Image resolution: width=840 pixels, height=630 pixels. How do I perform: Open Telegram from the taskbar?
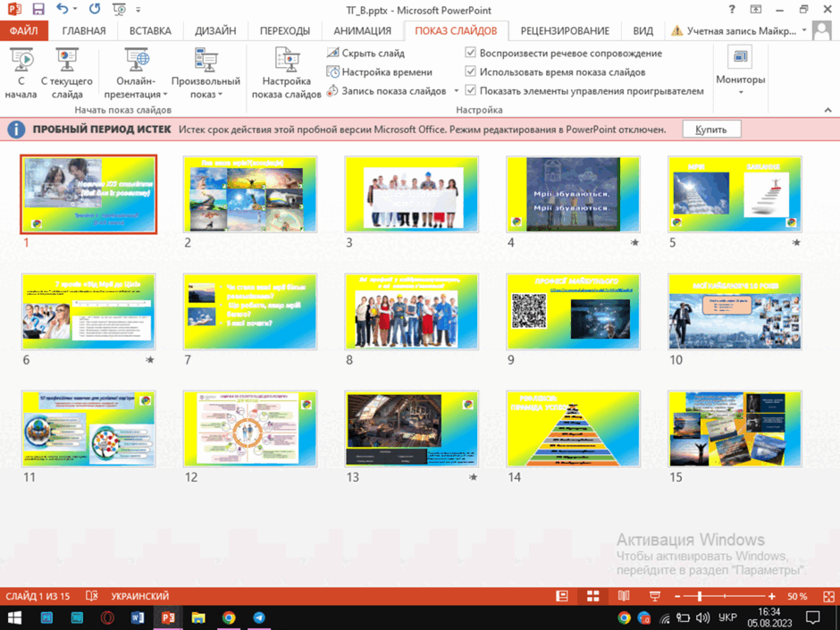tap(259, 617)
